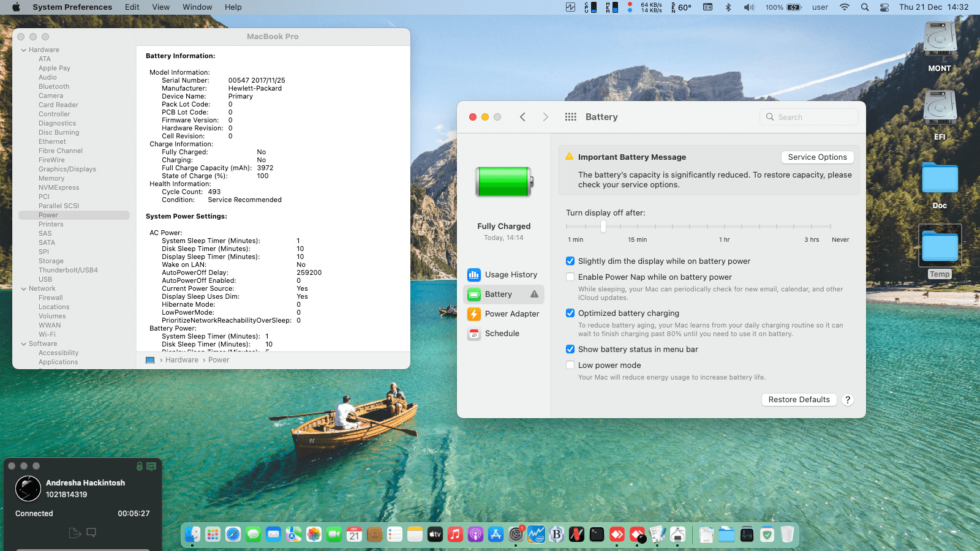Viewport: 980px width, 551px height.
Task: Open the Window menu
Action: (197, 7)
